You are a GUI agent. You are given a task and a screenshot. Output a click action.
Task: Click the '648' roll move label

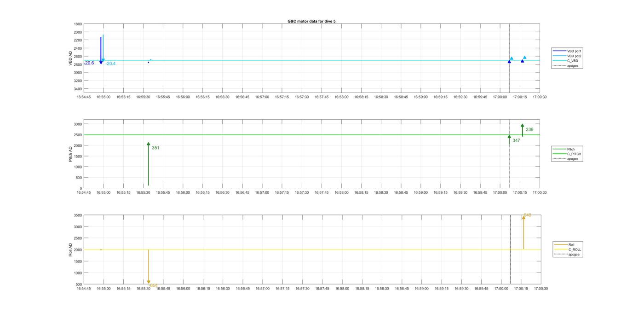(527, 215)
